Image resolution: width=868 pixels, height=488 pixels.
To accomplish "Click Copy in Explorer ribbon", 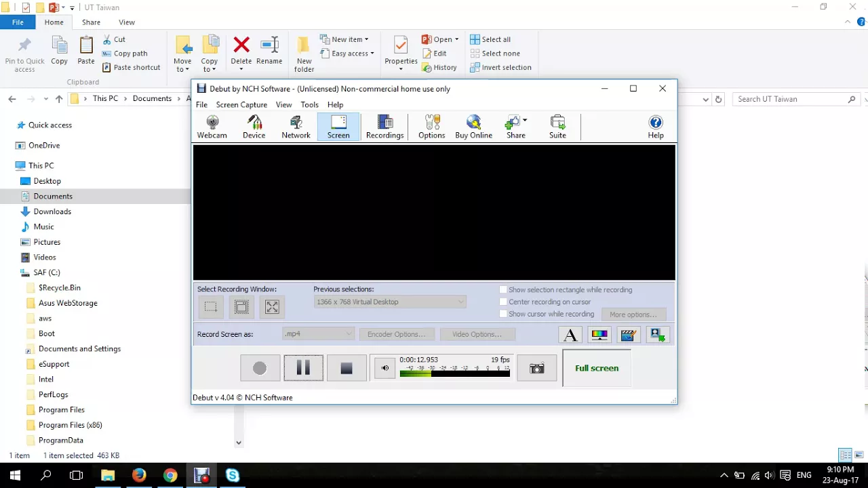I will [59, 52].
